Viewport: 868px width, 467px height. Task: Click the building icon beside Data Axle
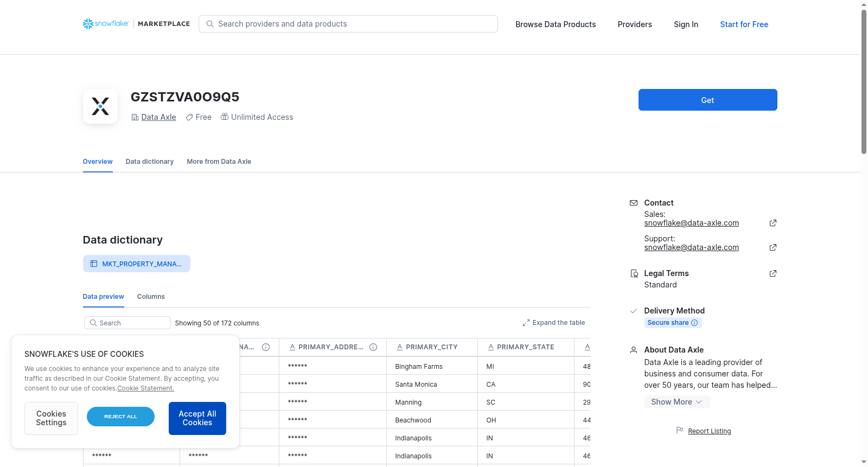pyautogui.click(x=135, y=117)
